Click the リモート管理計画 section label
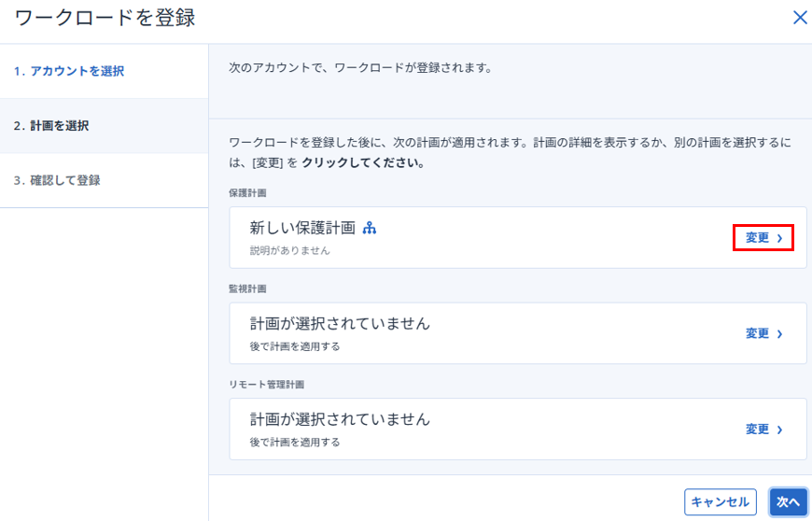The width and height of the screenshot is (812, 521). [x=267, y=384]
